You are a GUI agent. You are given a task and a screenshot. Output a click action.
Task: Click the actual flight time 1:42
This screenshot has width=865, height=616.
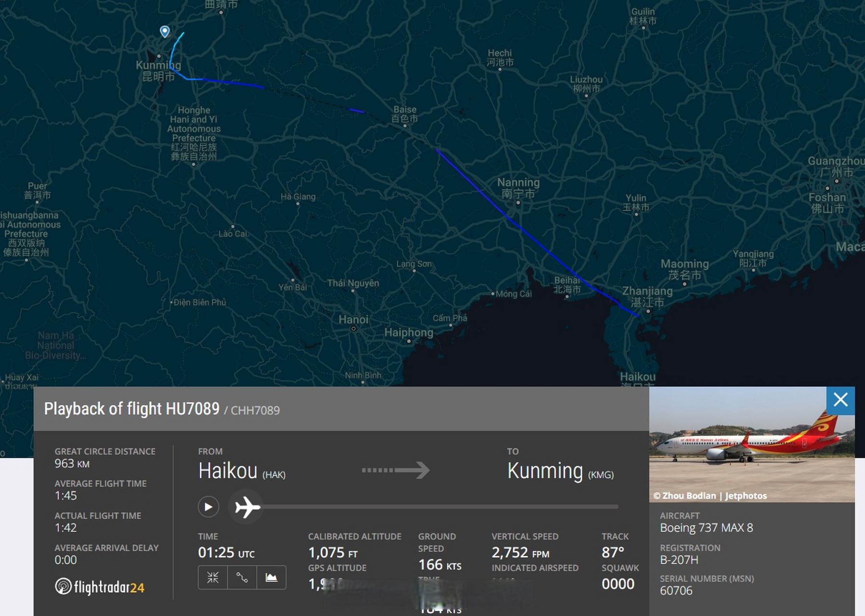click(x=65, y=527)
